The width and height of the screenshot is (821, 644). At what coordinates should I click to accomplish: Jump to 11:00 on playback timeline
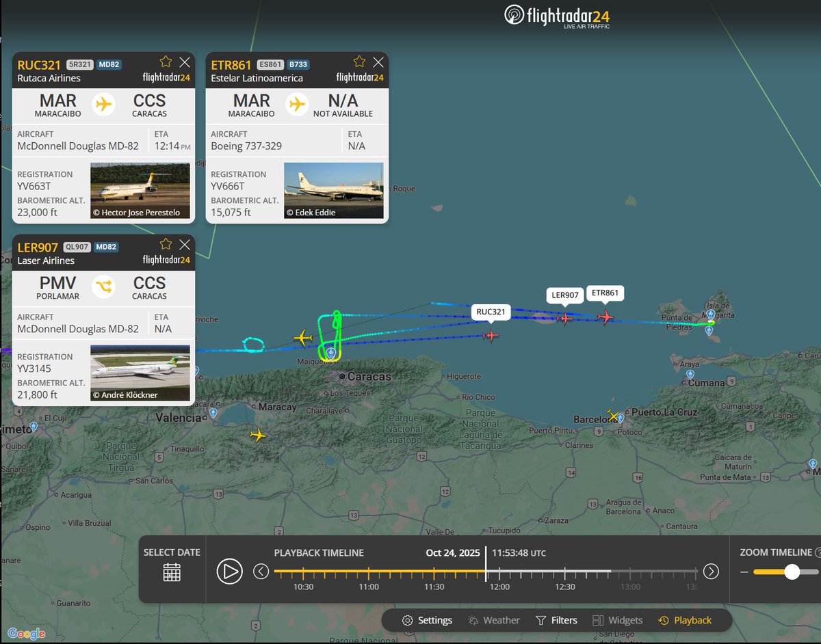pyautogui.click(x=368, y=587)
